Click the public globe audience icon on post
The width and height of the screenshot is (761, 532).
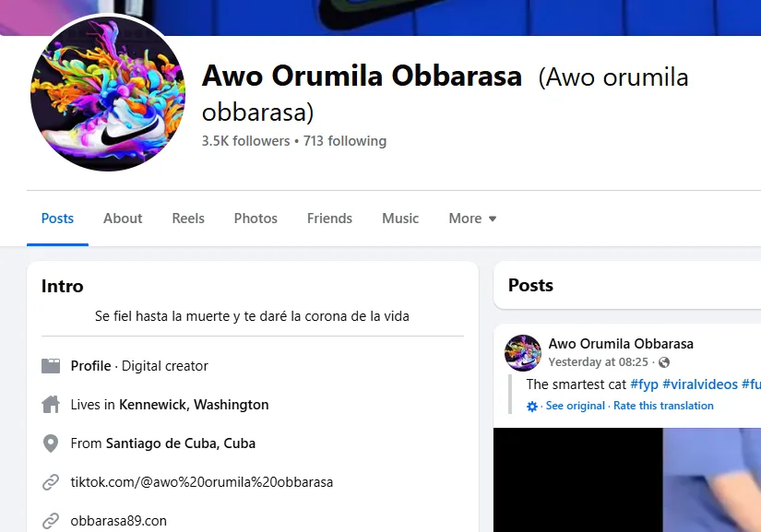(x=664, y=362)
